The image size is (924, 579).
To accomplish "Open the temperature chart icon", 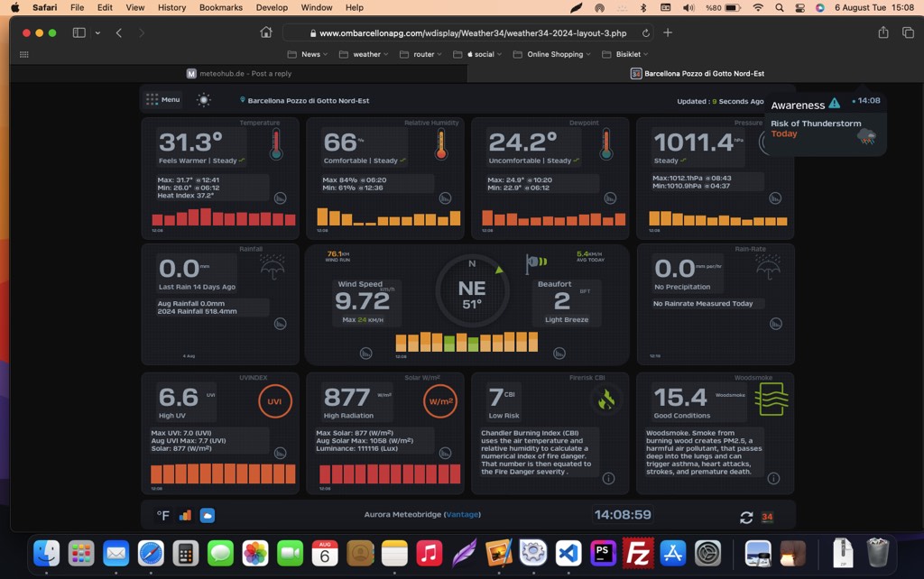I will point(281,198).
